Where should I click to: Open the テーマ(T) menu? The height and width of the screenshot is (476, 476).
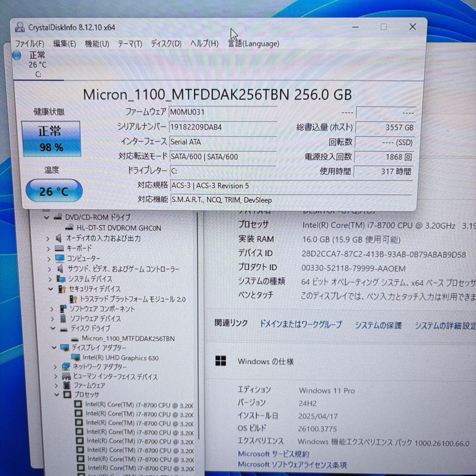pyautogui.click(x=130, y=44)
